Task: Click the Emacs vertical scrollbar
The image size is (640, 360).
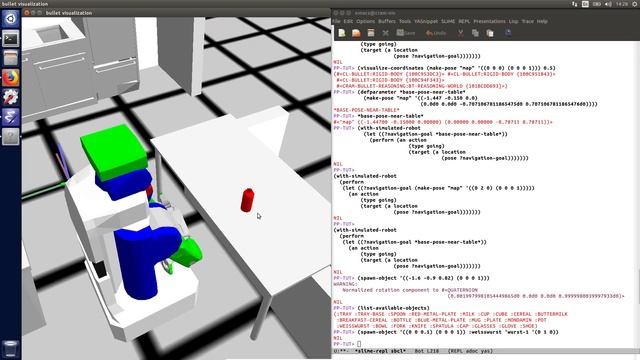Action: click(638, 194)
